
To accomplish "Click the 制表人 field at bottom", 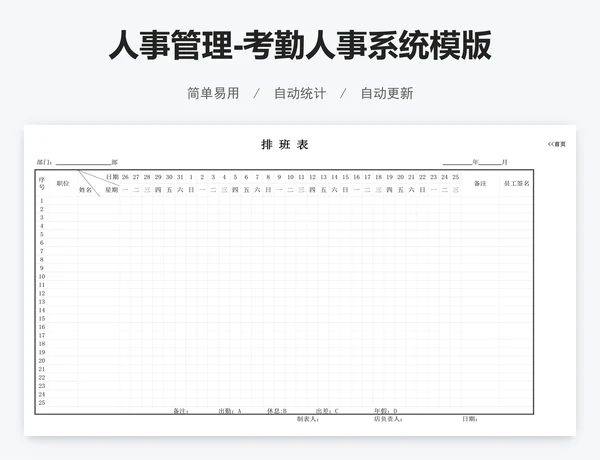I will pos(308,419).
